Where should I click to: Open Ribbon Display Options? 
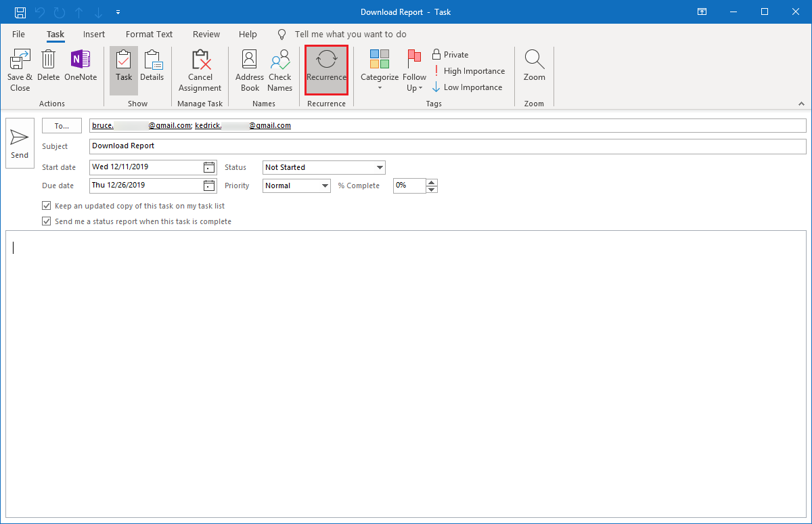(x=702, y=12)
